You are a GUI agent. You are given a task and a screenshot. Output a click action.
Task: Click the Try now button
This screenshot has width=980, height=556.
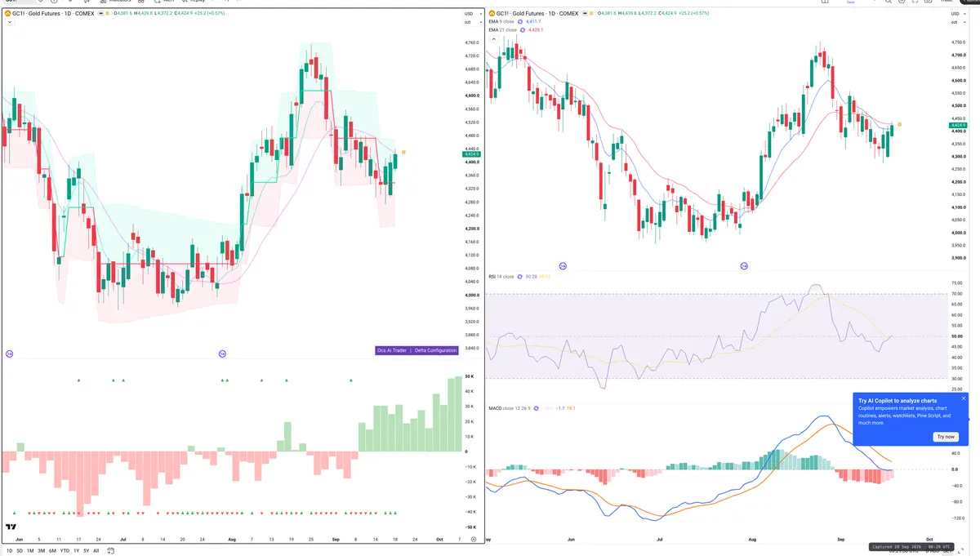click(x=945, y=437)
